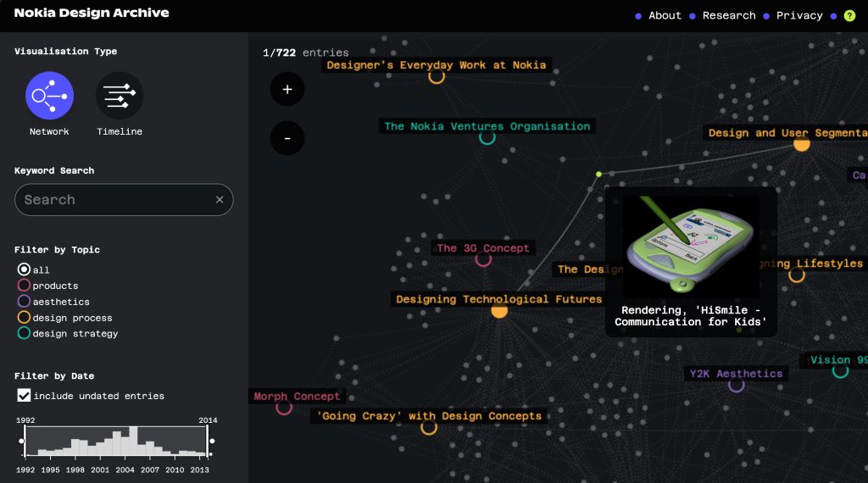Switch to the Timeline visualisation icon
868x483 pixels.
click(x=120, y=96)
